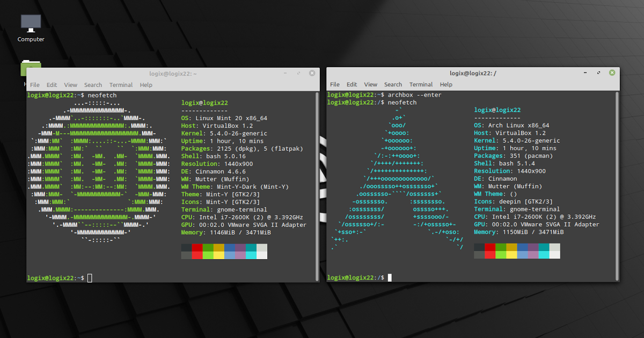Click the 'neofetch' command in left terminal

coord(102,95)
